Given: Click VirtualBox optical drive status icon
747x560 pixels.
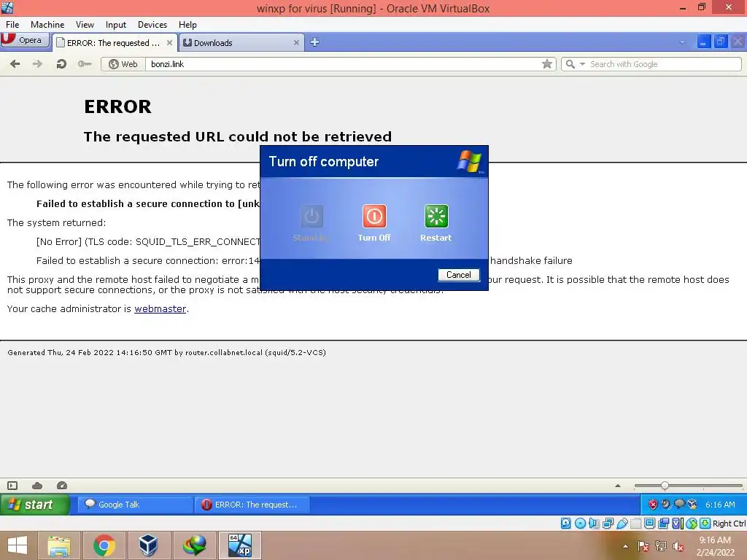Looking at the screenshot, I should (x=580, y=524).
